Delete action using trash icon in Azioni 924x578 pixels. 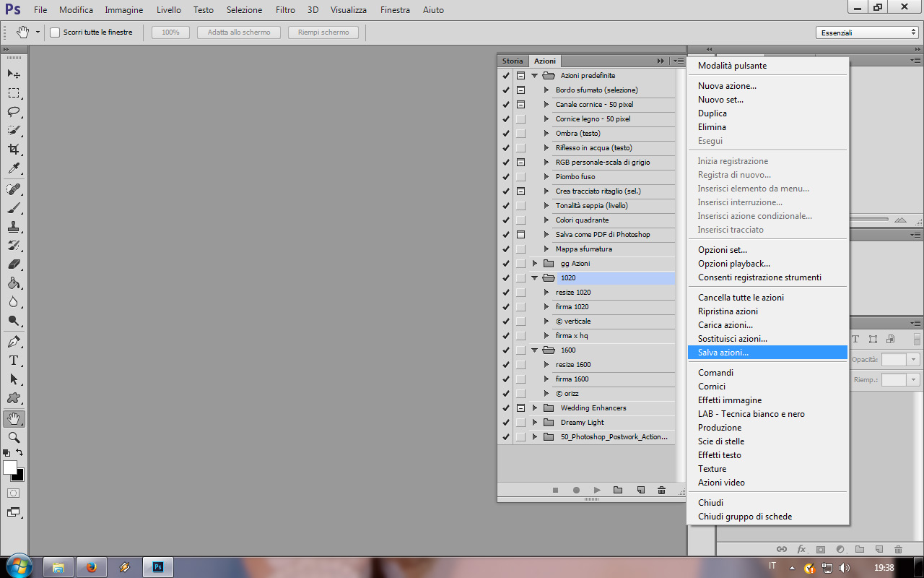(x=661, y=490)
